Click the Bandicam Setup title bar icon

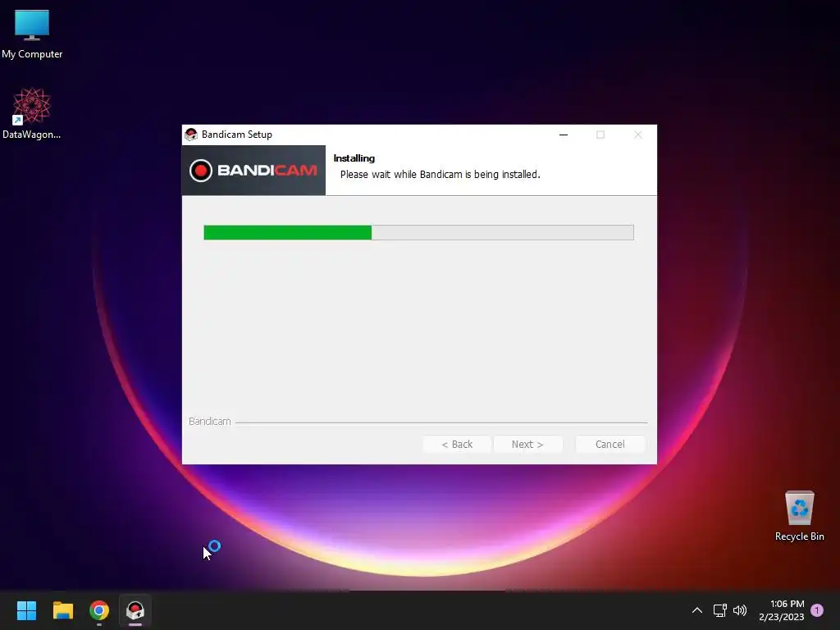point(190,135)
